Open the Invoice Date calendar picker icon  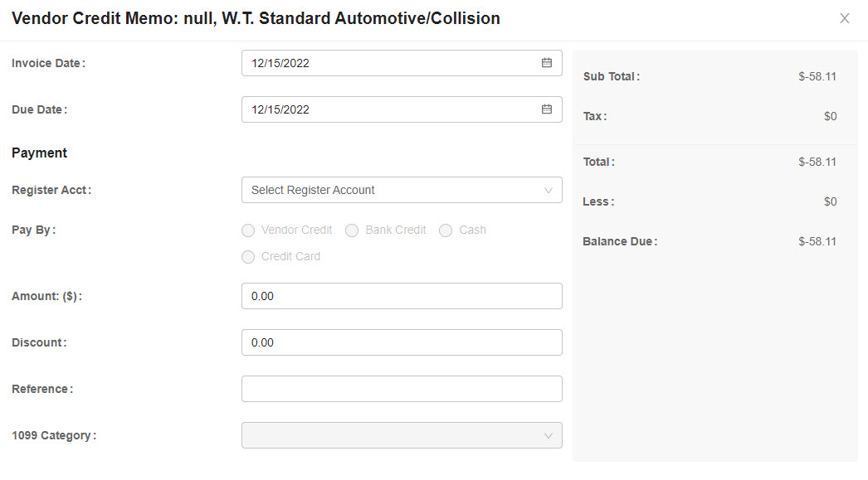[546, 63]
